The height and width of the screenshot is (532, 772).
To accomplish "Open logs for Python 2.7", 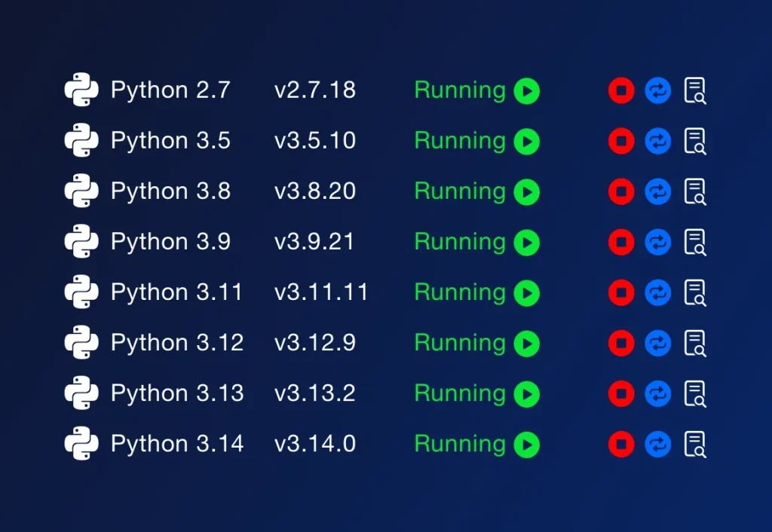I will tap(695, 90).
